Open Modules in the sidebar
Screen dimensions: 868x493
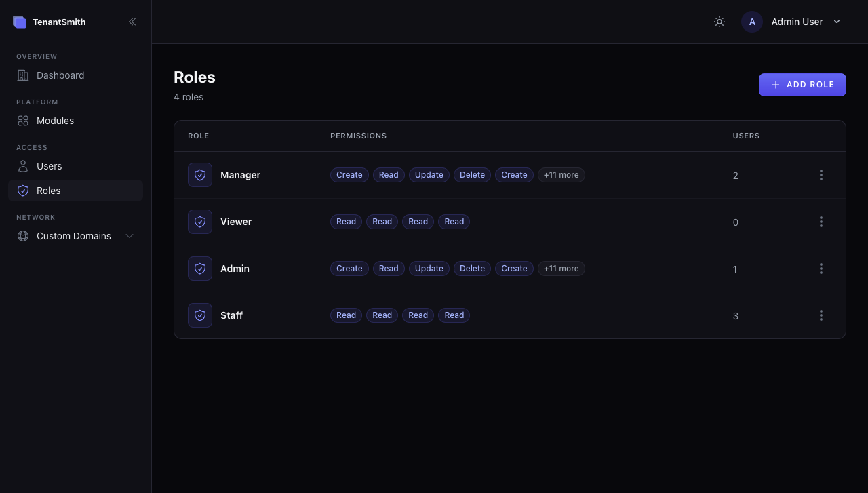pyautogui.click(x=75, y=121)
